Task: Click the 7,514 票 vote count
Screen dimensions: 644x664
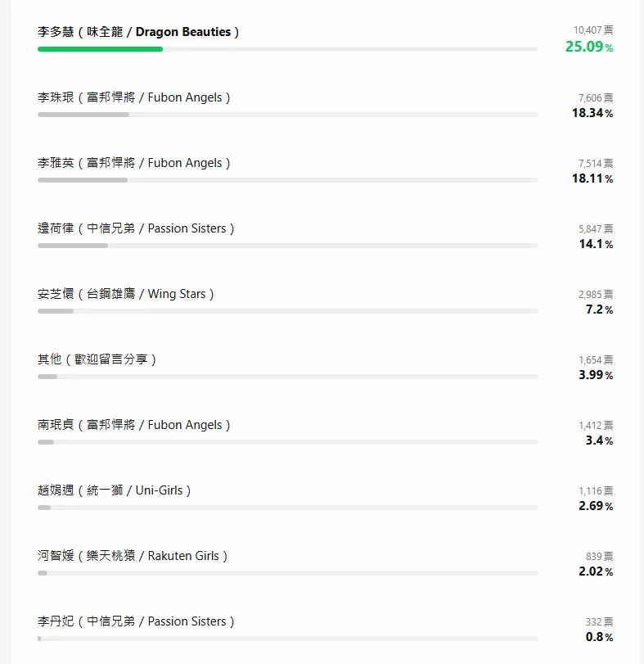Action: (x=596, y=164)
